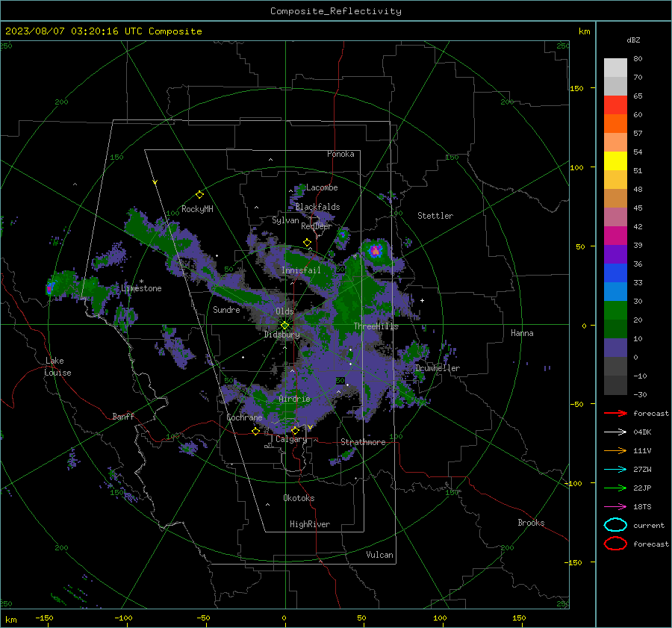Select the dark gray swatch above -30

pos(615,385)
